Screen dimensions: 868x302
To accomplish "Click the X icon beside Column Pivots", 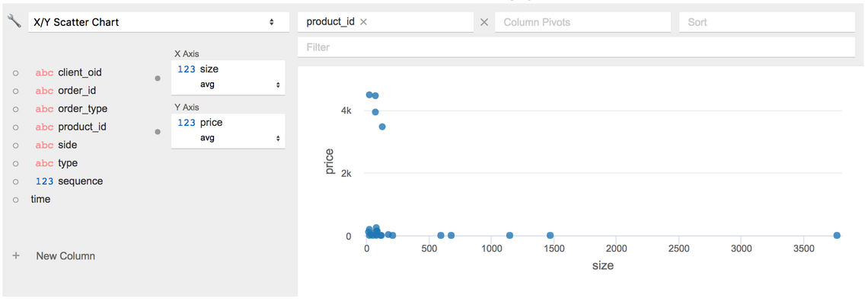I will tap(484, 22).
